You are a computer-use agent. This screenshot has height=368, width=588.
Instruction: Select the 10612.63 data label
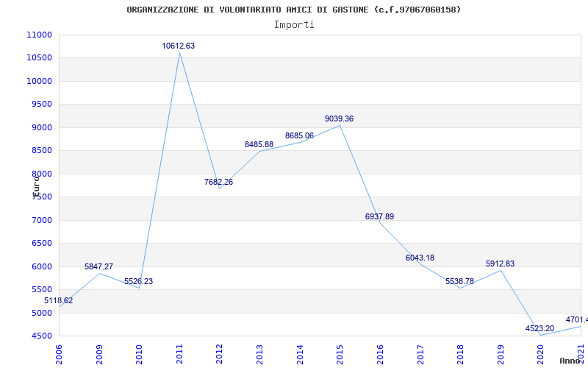[x=179, y=46]
